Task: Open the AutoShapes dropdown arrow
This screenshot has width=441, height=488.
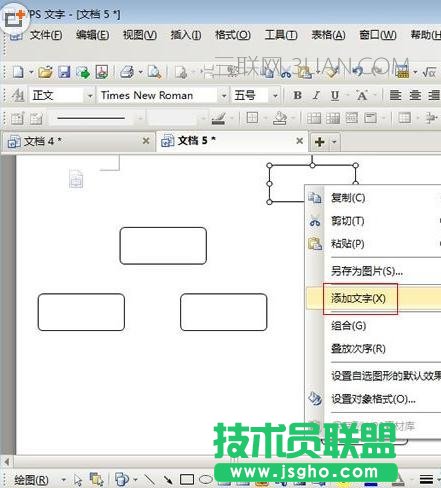Action: [135, 480]
